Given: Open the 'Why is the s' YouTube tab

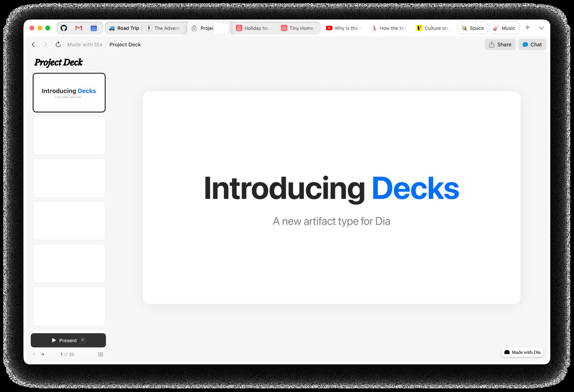Looking at the screenshot, I should pyautogui.click(x=344, y=28).
